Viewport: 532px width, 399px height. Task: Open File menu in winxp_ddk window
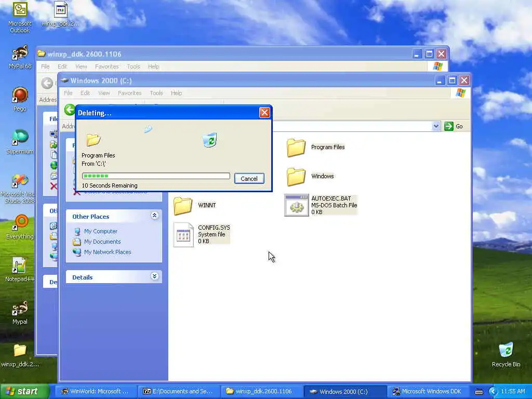point(45,66)
